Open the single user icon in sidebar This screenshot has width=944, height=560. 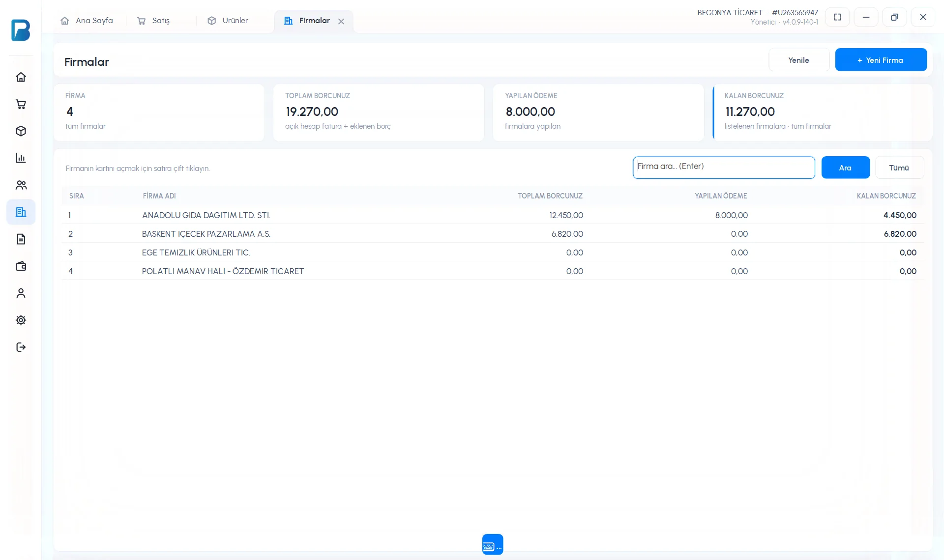tap(21, 293)
